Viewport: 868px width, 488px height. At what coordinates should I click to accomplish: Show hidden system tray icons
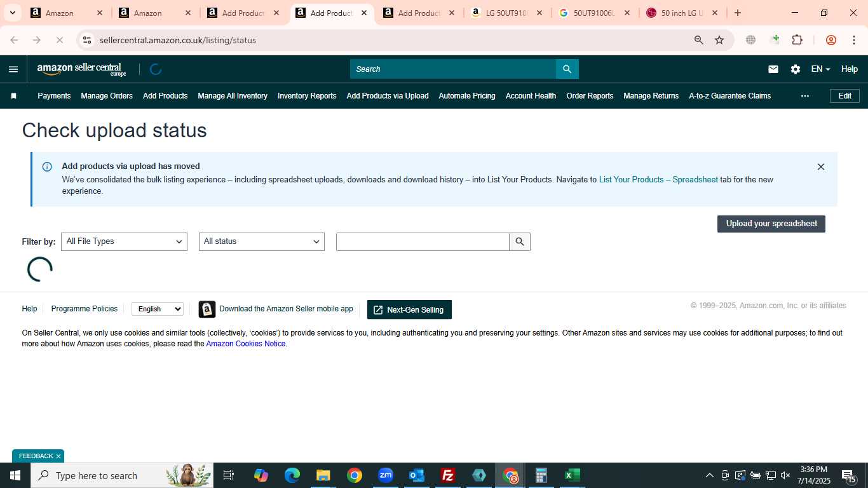[x=710, y=475]
